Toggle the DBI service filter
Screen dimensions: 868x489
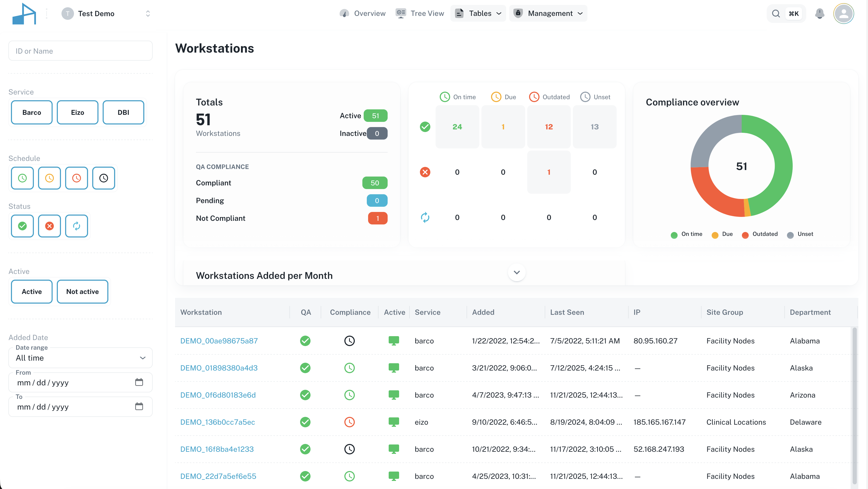[123, 112]
